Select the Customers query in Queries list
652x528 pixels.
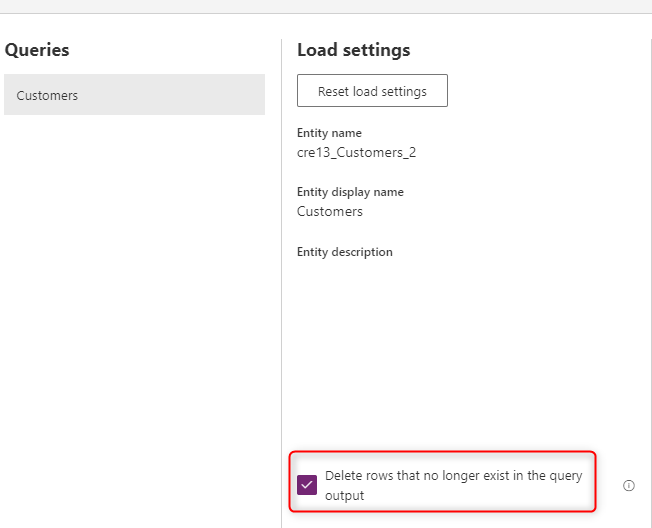(x=134, y=95)
